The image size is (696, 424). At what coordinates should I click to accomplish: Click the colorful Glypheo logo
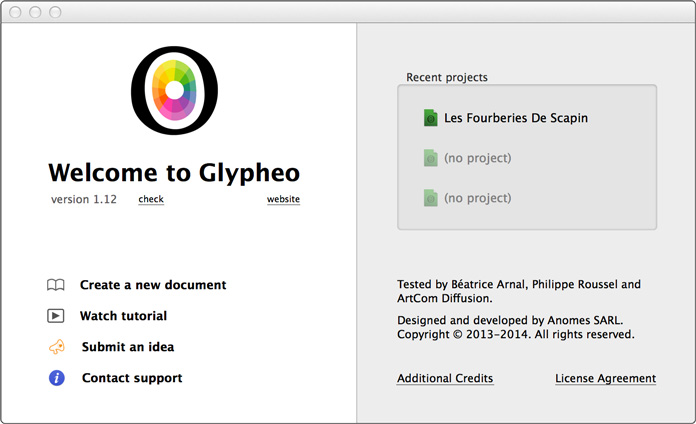174,90
